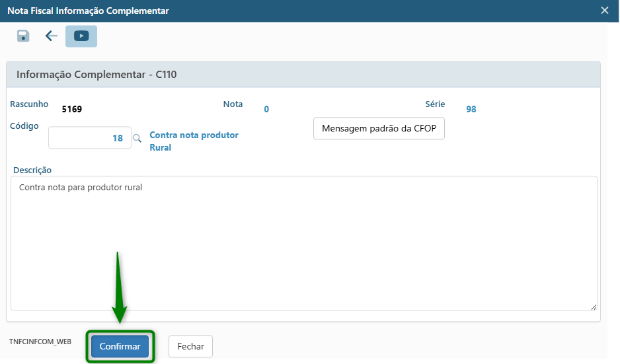Screen dimensions: 620x364
Task: Click the Nota Fiscal Informação Complementar title bar
Action: pos(88,11)
